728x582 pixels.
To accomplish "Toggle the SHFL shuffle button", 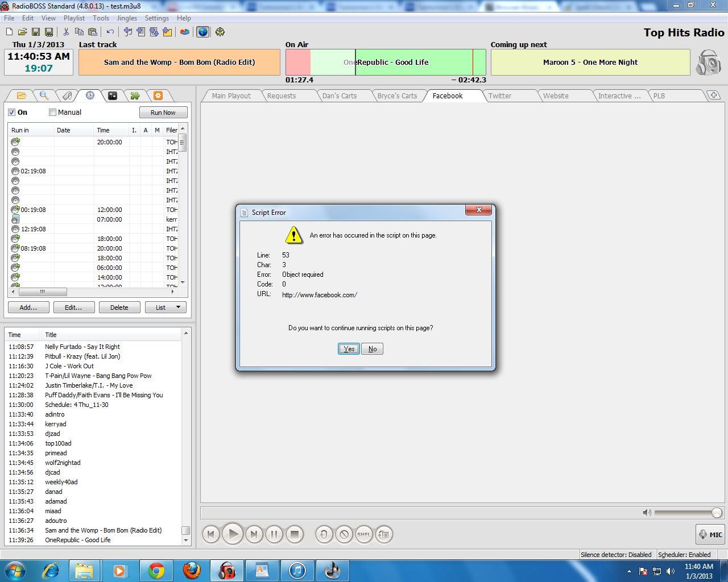I will point(364,534).
